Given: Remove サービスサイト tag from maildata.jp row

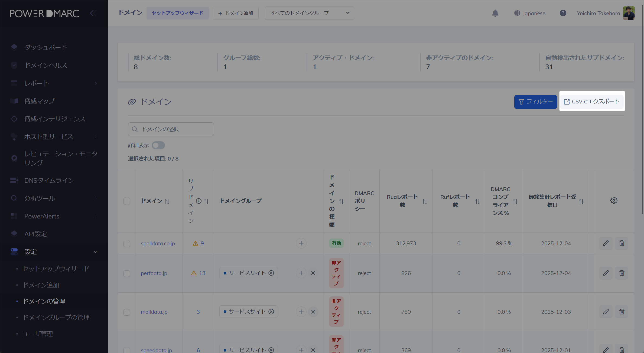Looking at the screenshot, I should click(271, 312).
